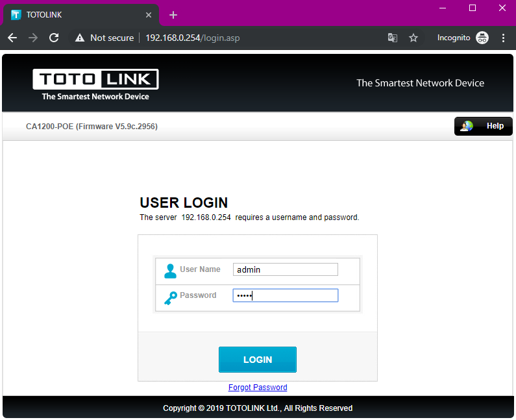Click the Incognito profile icon

point(482,38)
